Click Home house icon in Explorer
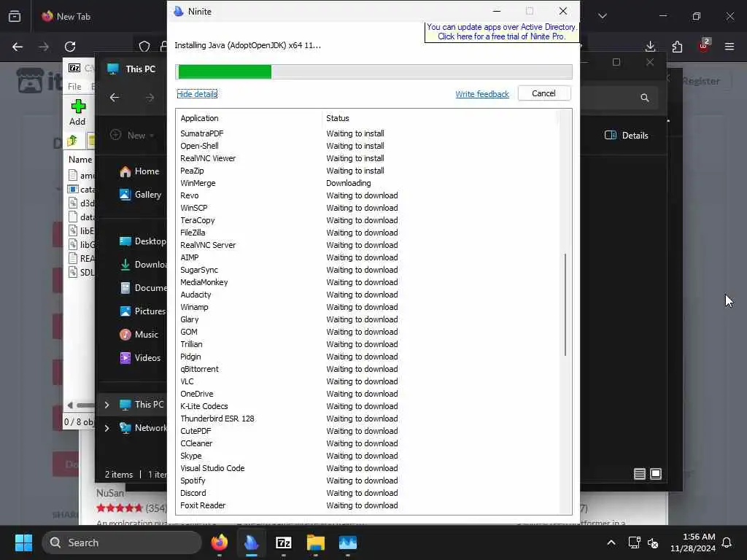 125,171
